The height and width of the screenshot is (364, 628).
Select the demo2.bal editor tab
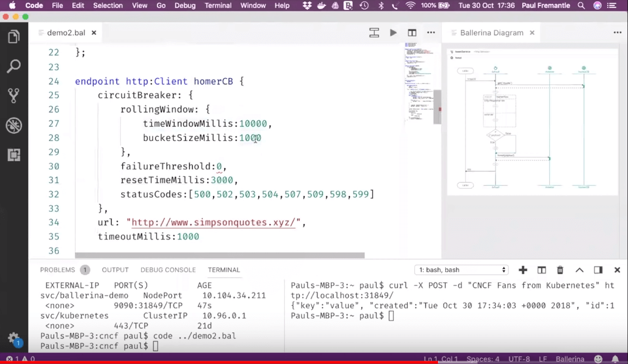[x=66, y=33]
